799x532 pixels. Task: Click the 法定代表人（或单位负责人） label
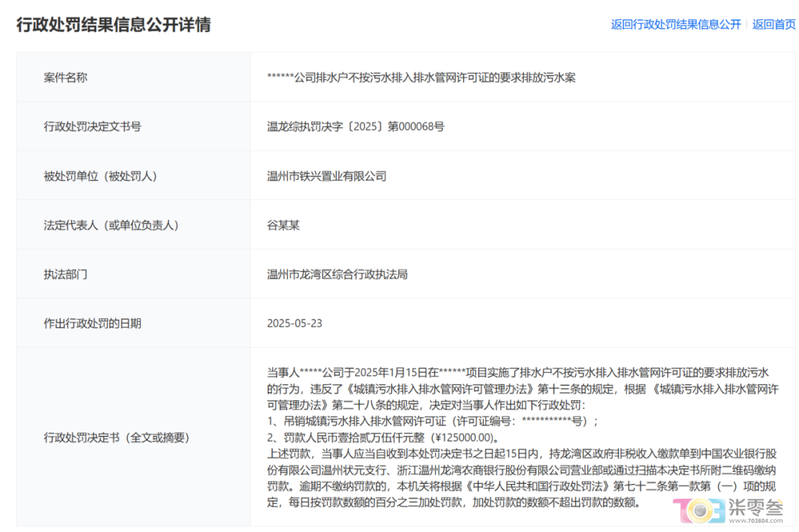click(112, 225)
